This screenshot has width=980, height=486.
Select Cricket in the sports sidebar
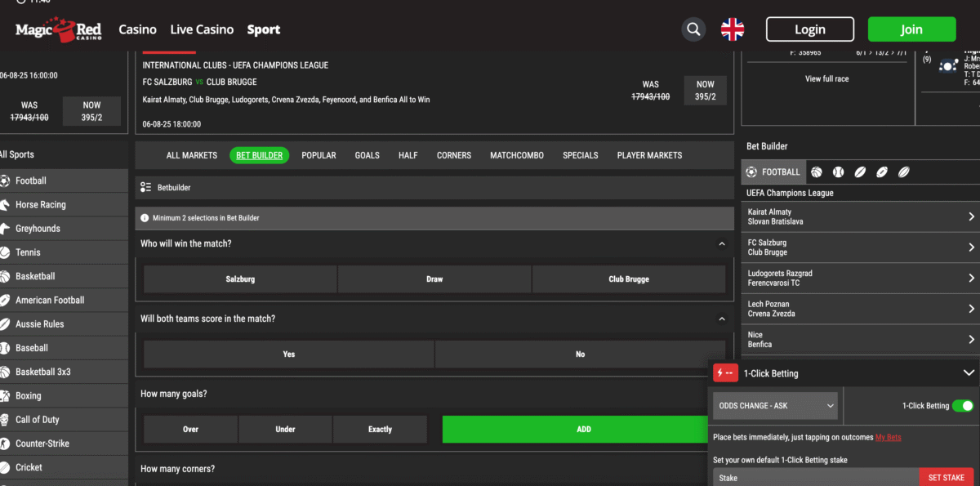click(64, 467)
